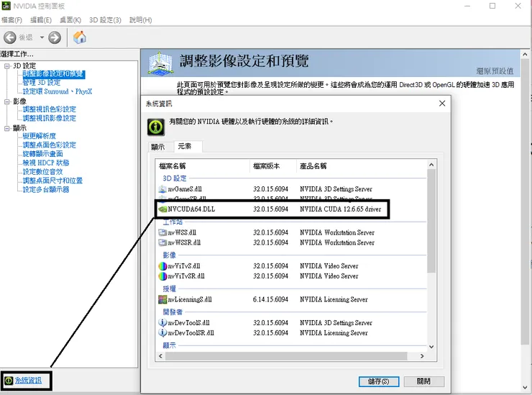Click the nvWSSR.dll file icon

click(162, 242)
